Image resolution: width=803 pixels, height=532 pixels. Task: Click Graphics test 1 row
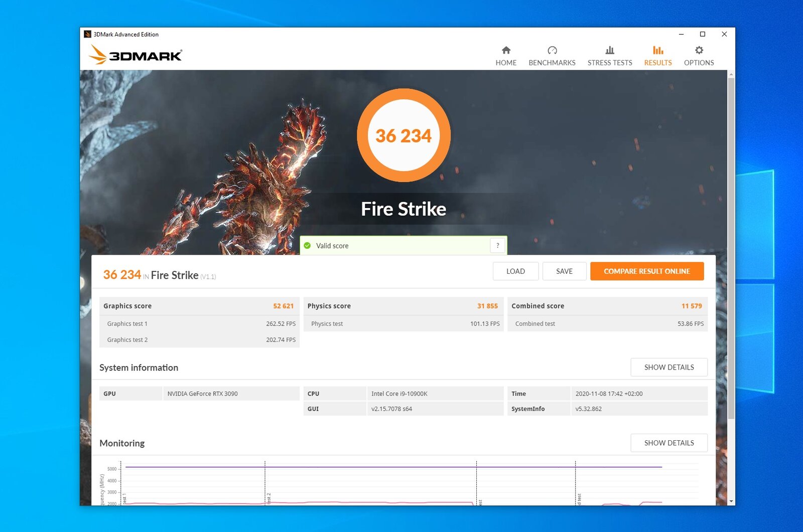tap(200, 323)
